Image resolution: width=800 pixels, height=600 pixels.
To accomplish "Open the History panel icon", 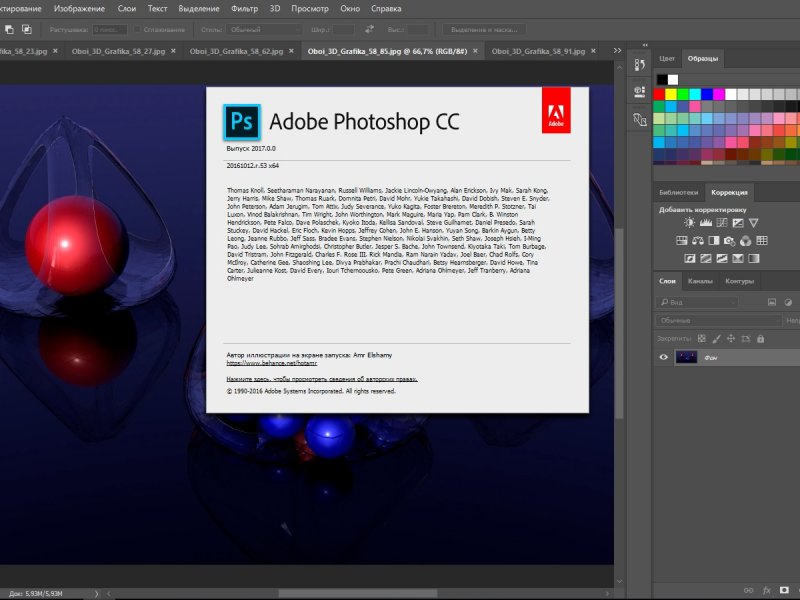I will tap(640, 65).
